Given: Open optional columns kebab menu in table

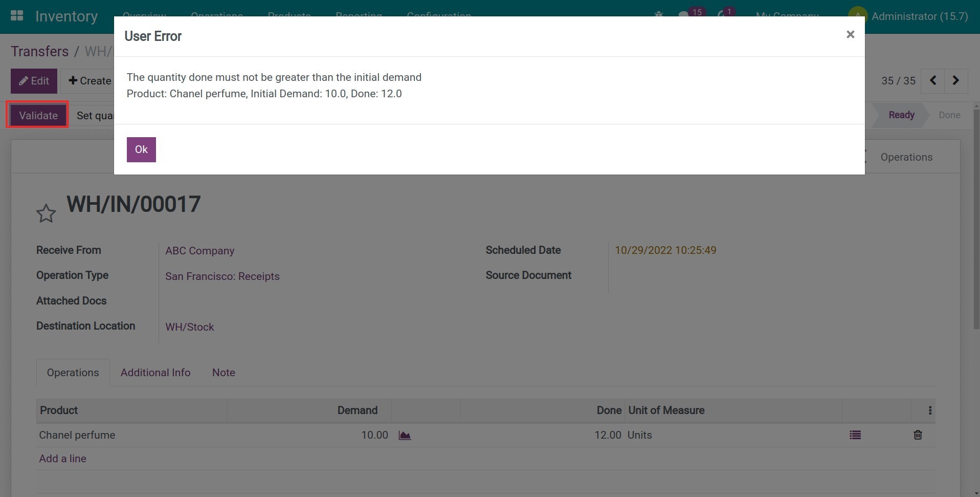Looking at the screenshot, I should click(930, 410).
